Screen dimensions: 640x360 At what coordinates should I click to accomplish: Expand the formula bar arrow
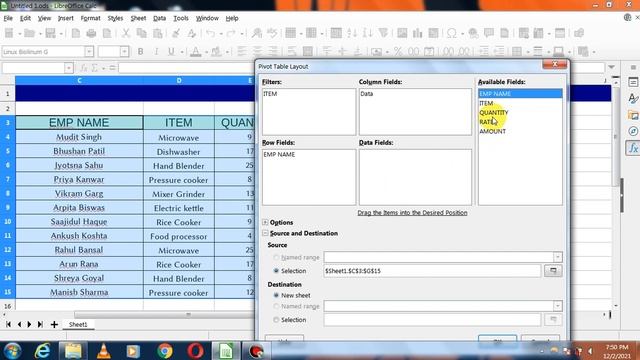(611, 67)
